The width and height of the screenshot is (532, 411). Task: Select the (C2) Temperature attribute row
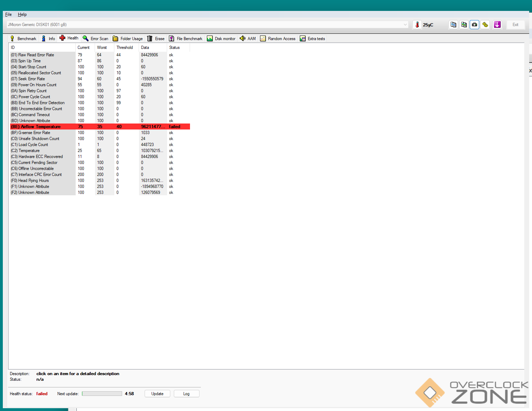(x=100, y=151)
